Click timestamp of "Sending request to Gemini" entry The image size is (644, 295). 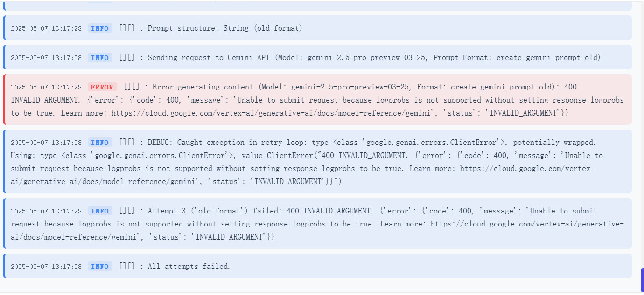(x=46, y=58)
